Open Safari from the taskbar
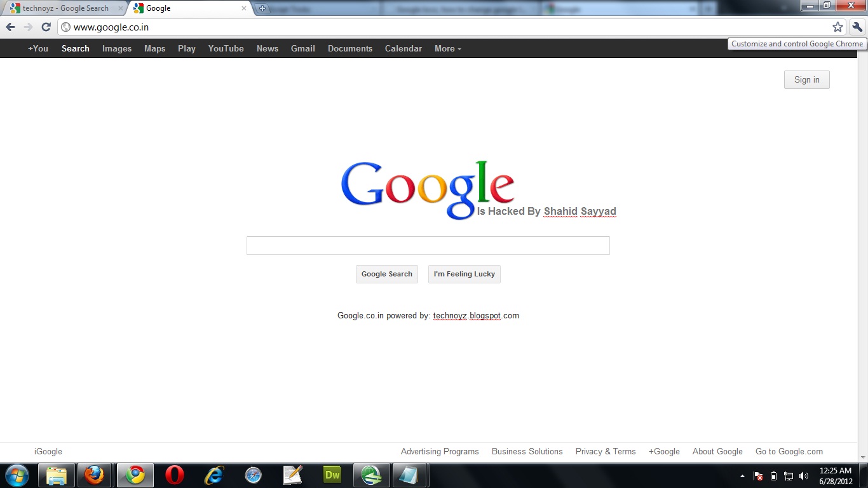 tap(253, 475)
